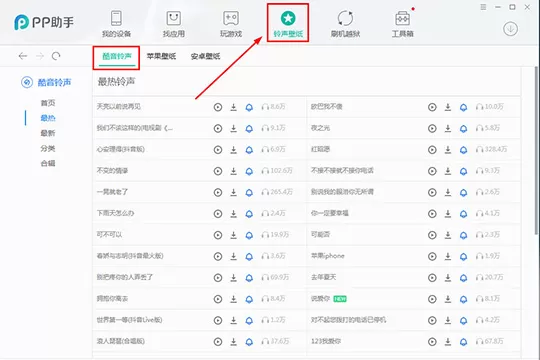Click the bell icon for 下雨天怎么办

point(249,214)
